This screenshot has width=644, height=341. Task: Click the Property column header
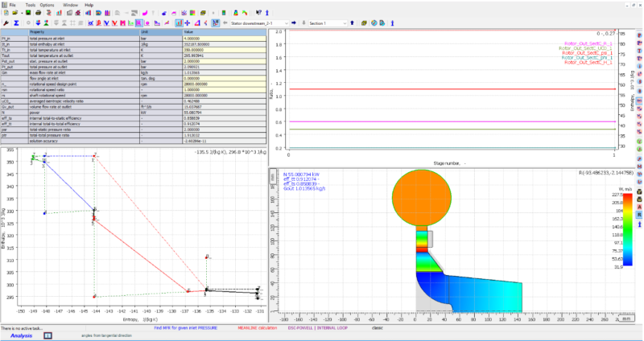tap(85, 32)
